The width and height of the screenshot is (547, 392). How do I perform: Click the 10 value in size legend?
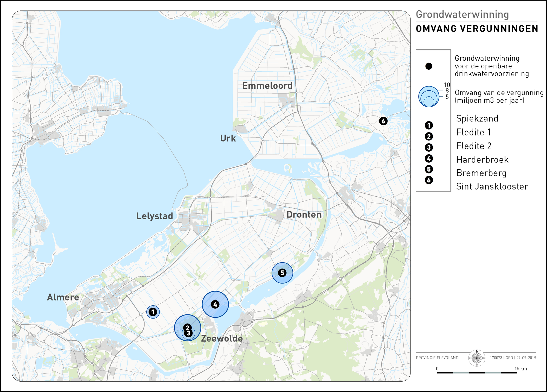tap(447, 85)
